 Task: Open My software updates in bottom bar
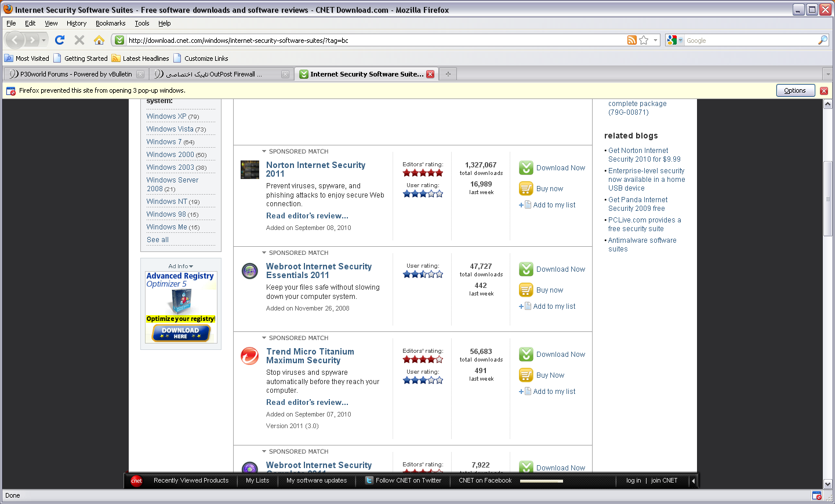click(x=317, y=480)
